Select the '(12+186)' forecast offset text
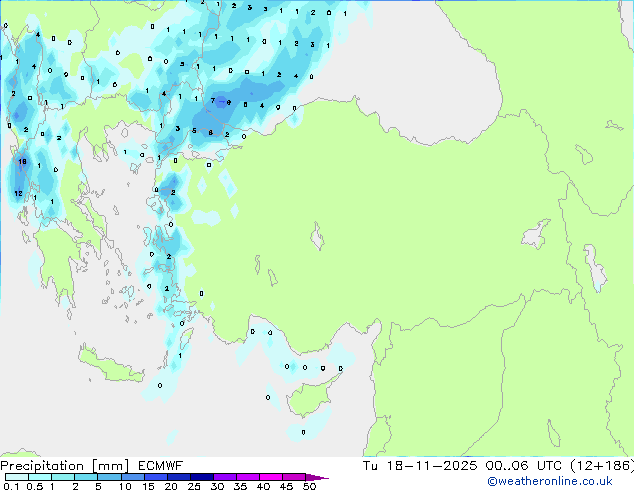634x490 pixels. (602, 466)
